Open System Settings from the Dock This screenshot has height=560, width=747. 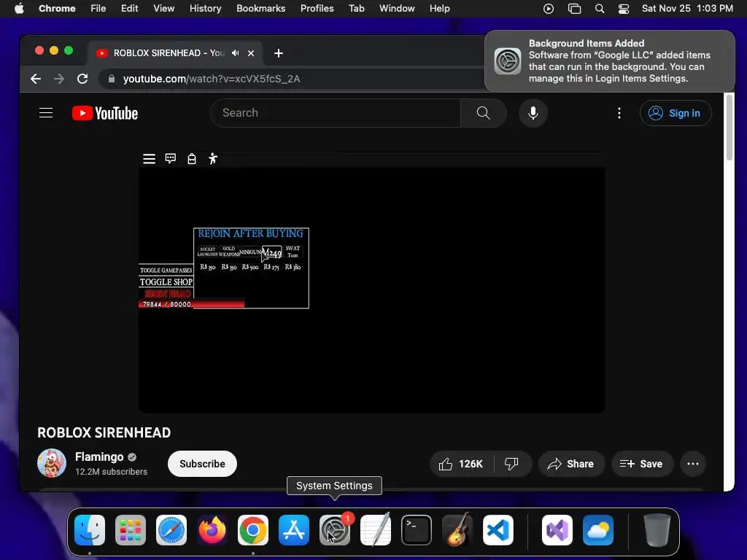[334, 530]
